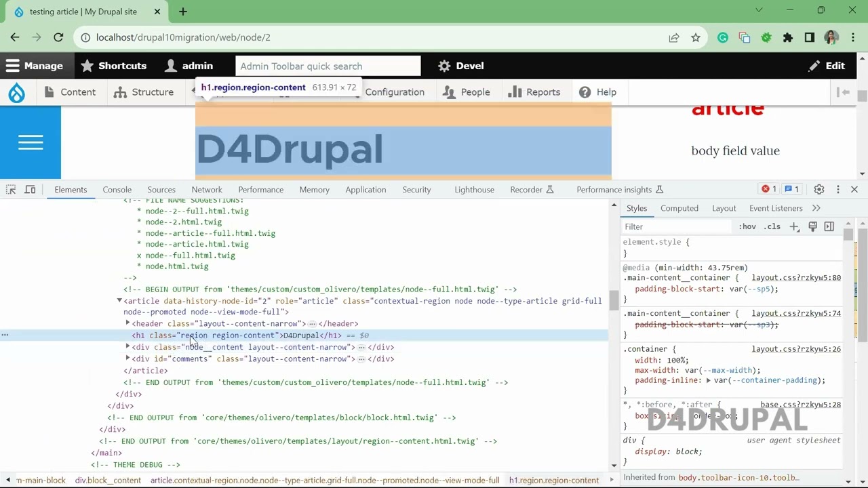Open the overlapping squares extension icon

coord(745,38)
